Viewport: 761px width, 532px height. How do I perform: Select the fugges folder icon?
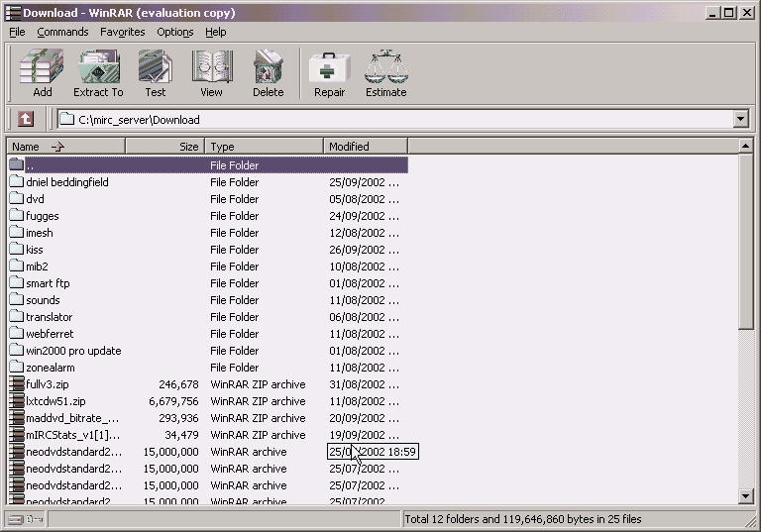click(x=17, y=215)
